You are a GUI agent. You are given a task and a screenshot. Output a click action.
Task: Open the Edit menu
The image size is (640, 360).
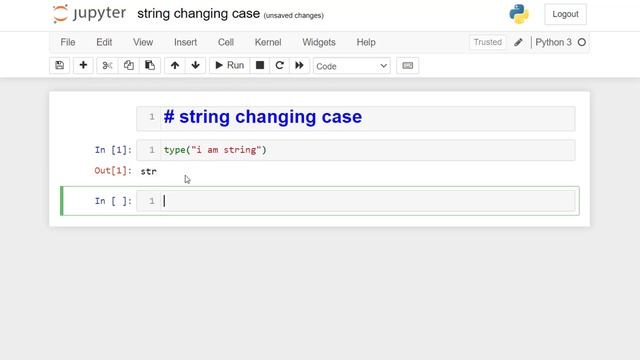(104, 42)
